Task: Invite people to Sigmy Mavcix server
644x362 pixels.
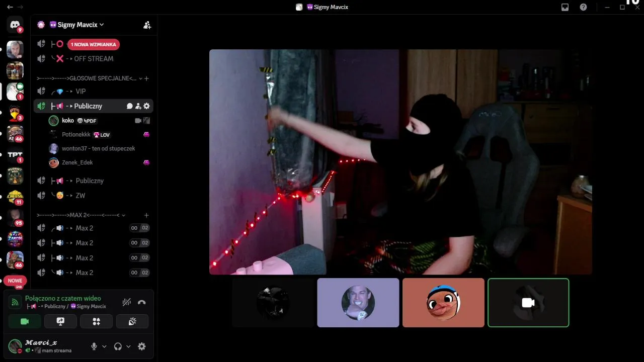Action: (147, 25)
